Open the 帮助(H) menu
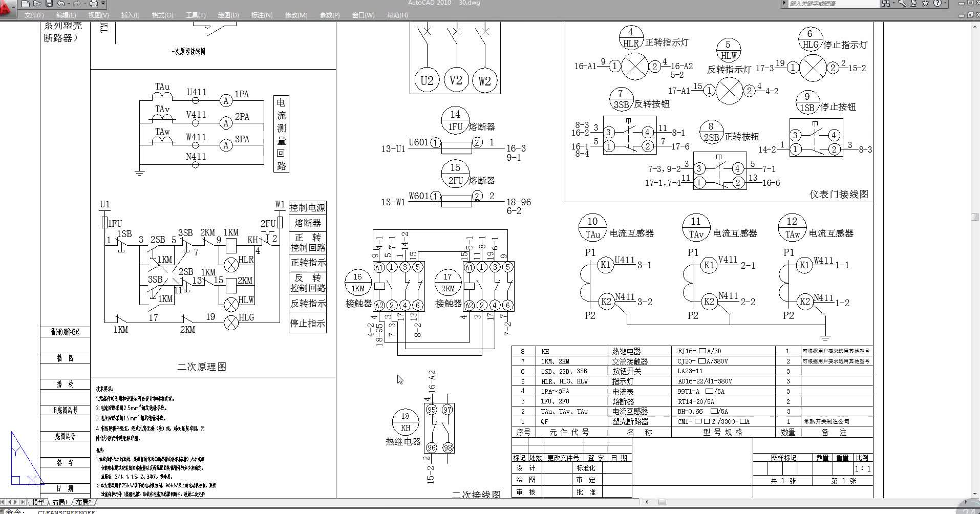The height and width of the screenshot is (514, 980). tap(397, 15)
